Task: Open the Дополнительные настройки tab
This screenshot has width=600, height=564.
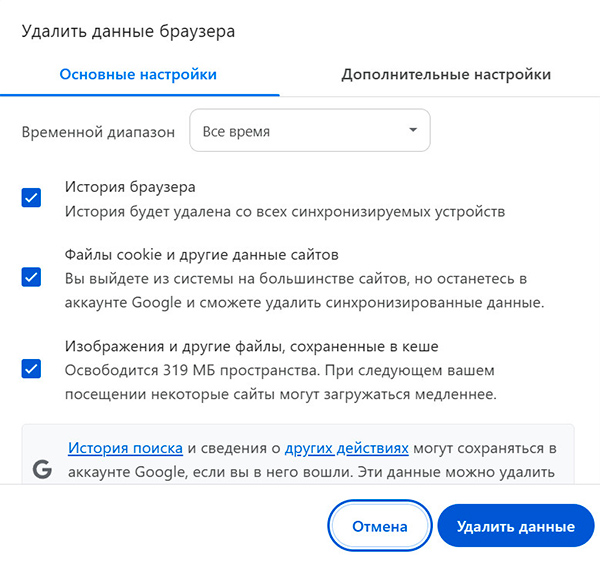Action: click(445, 75)
